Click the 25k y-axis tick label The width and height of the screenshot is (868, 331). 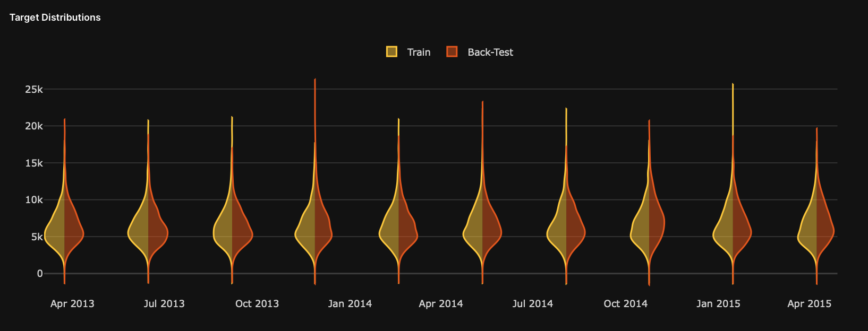[x=34, y=89]
